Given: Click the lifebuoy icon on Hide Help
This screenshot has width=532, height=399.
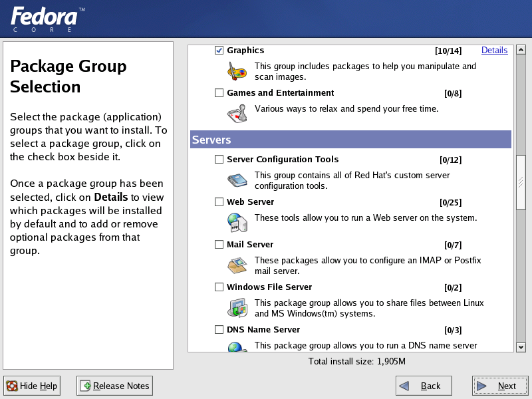Looking at the screenshot, I should pyautogui.click(x=12, y=386).
